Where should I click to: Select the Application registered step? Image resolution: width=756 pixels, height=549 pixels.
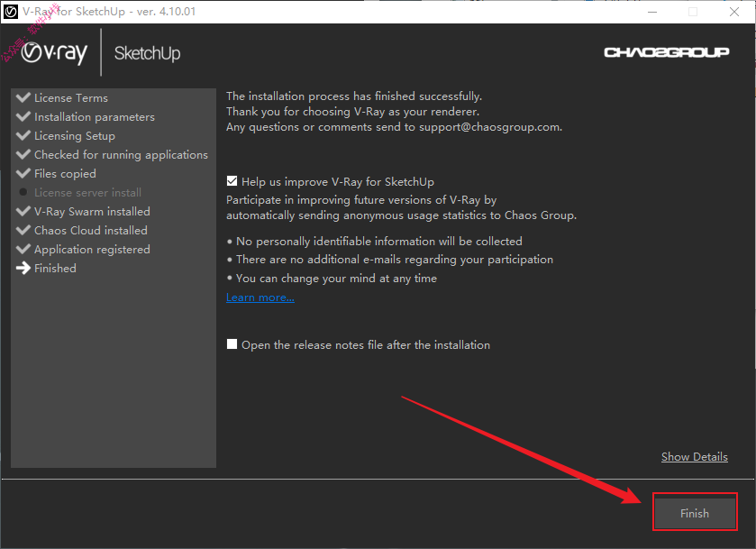tap(92, 250)
